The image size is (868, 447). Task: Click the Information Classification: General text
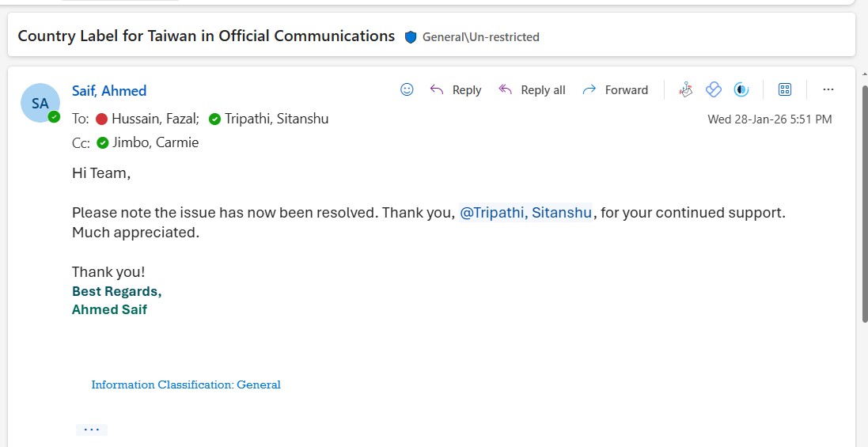[x=186, y=384]
